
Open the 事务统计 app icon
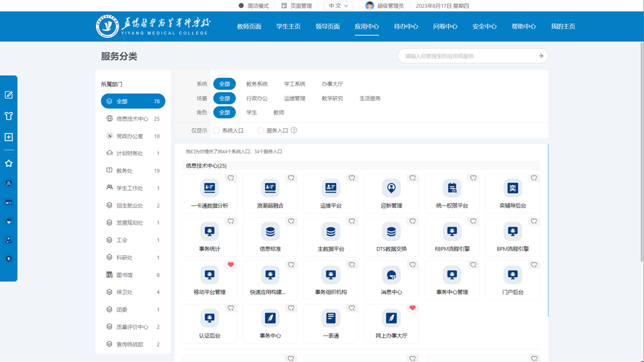click(210, 231)
